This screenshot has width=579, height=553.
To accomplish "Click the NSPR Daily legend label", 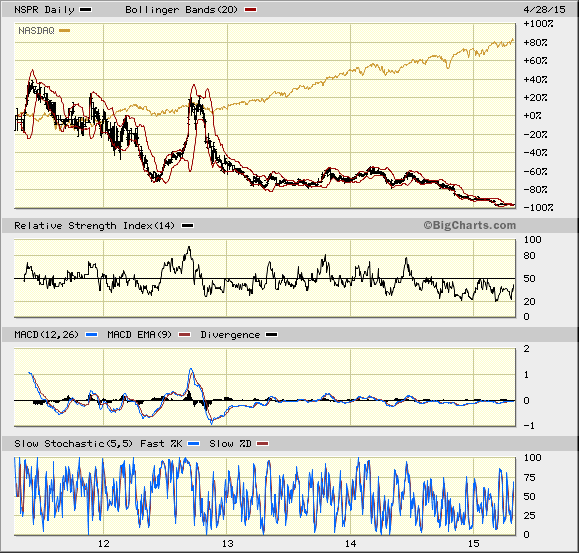I will click(44, 10).
